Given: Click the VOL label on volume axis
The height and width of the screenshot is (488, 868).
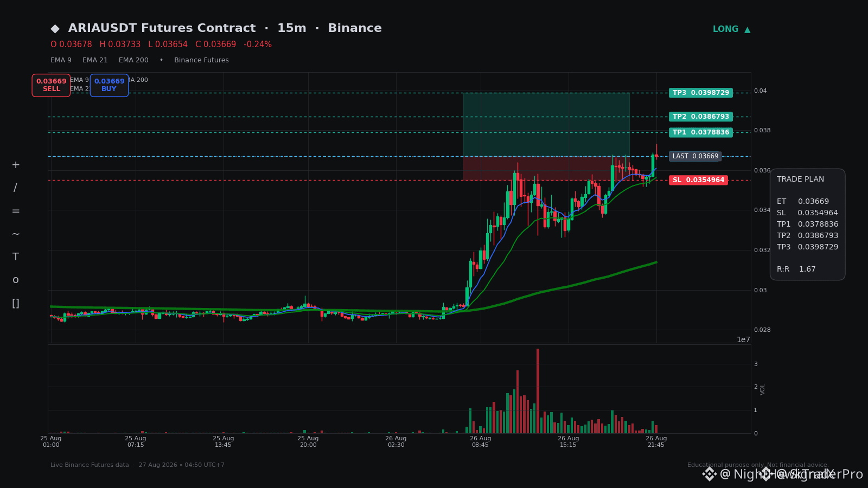Looking at the screenshot, I should click(763, 389).
